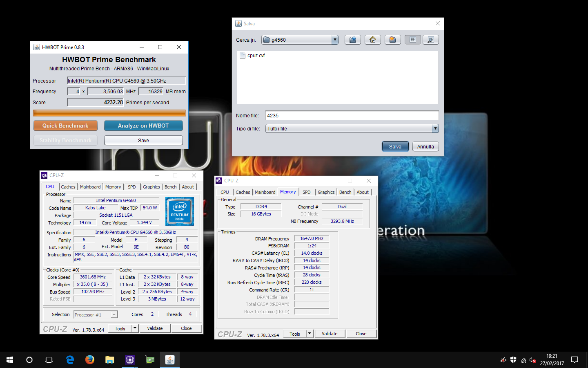The width and height of the screenshot is (588, 368).
Task: Click Analyze on HWBOT button
Action: [143, 126]
